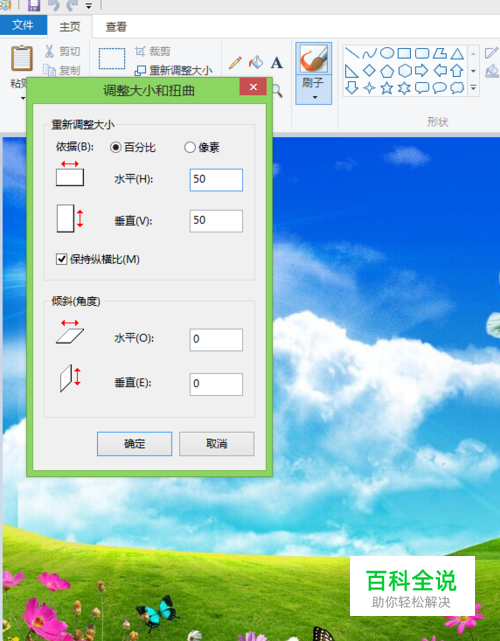This screenshot has height=641, width=500.
Task: Click the 刷子 brush tool icon
Action: [314, 58]
